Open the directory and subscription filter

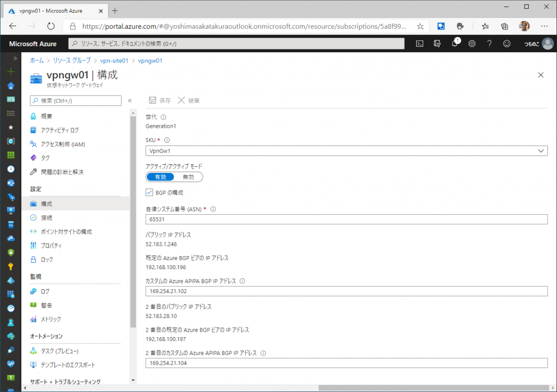(x=437, y=43)
